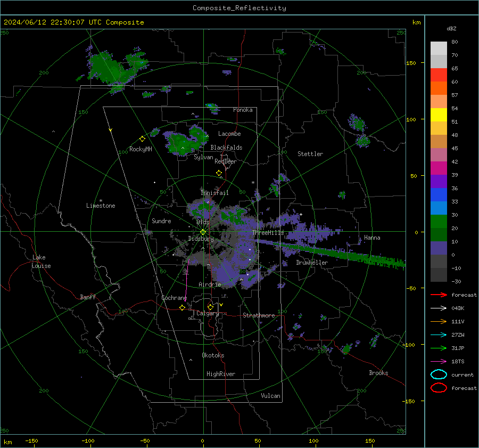The width and height of the screenshot is (479, 448).
Task: Click the dBZ legend heading
Action: pyautogui.click(x=451, y=29)
